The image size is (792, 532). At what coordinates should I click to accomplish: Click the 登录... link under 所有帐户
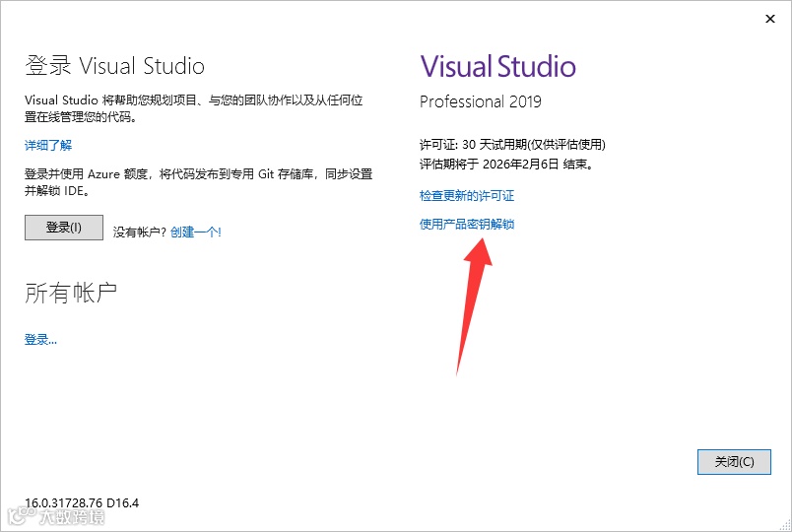pyautogui.click(x=40, y=340)
